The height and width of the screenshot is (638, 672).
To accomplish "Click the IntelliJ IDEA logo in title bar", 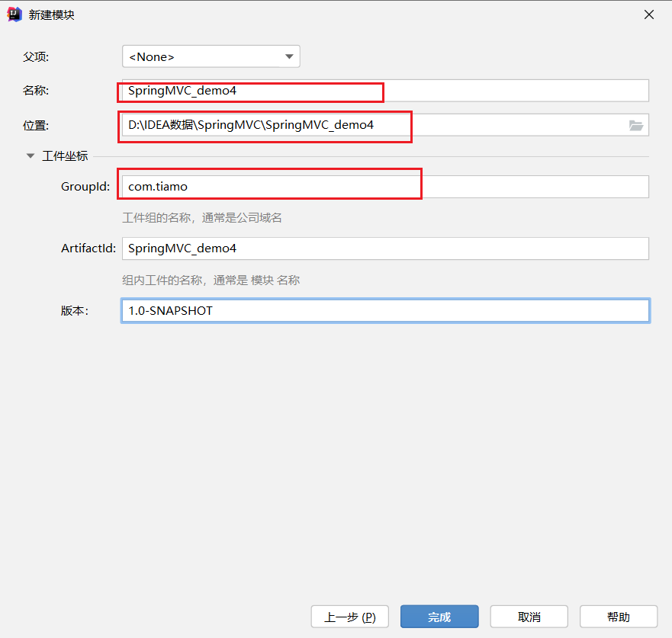I will (14, 14).
